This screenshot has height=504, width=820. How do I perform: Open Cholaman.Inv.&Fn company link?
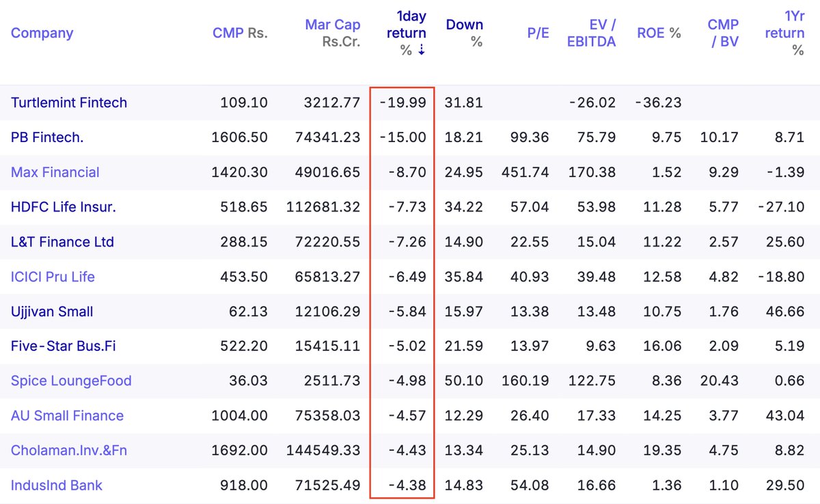(x=69, y=451)
